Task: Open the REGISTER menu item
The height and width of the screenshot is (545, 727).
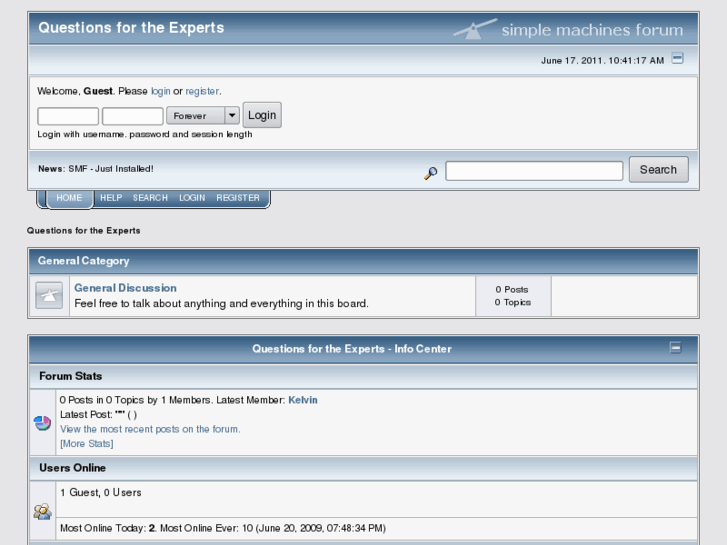Action: [x=238, y=198]
